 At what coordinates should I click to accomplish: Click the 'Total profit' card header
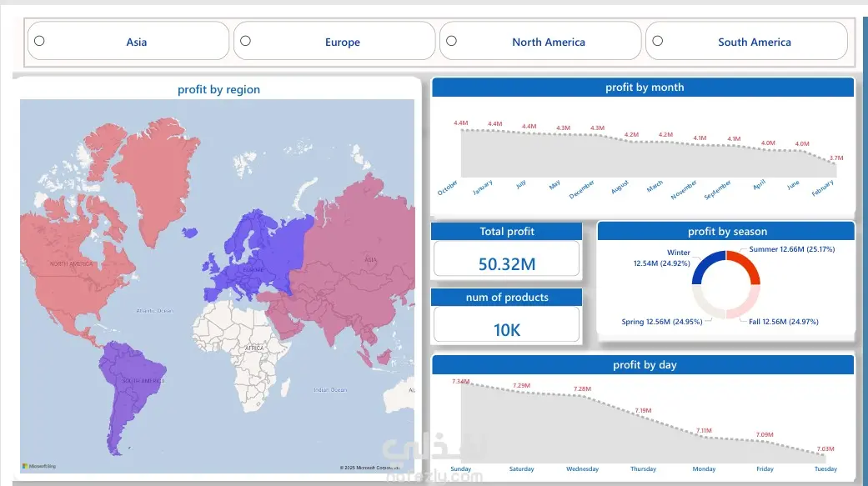(x=506, y=232)
